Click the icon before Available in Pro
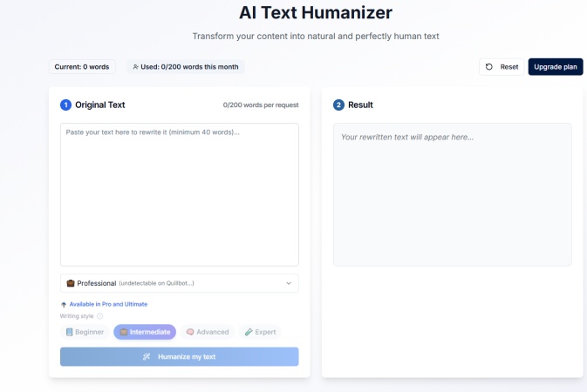587x392 pixels. coord(64,305)
